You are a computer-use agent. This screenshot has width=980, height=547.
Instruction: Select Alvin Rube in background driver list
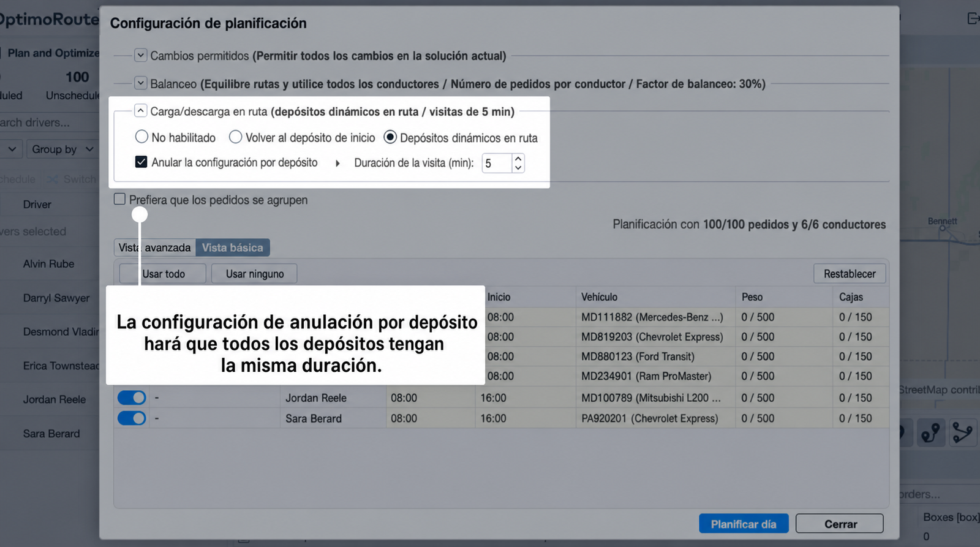[48, 263]
